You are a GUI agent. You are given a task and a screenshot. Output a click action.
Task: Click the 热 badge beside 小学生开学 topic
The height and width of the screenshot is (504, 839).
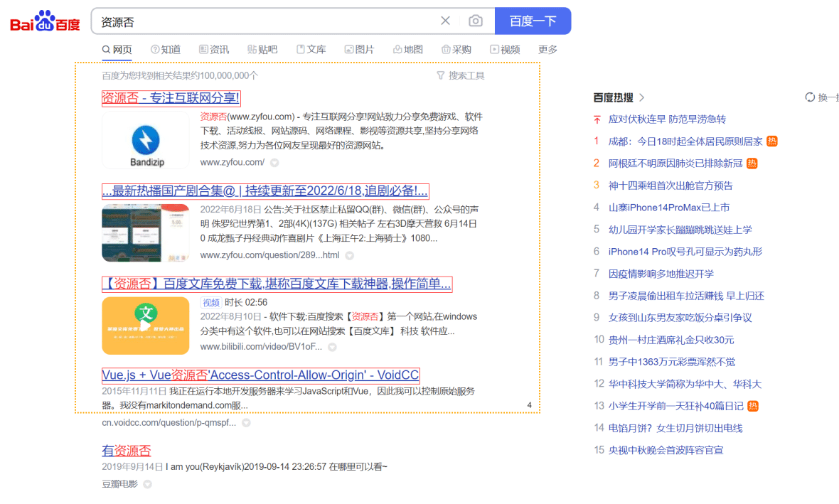point(753,406)
